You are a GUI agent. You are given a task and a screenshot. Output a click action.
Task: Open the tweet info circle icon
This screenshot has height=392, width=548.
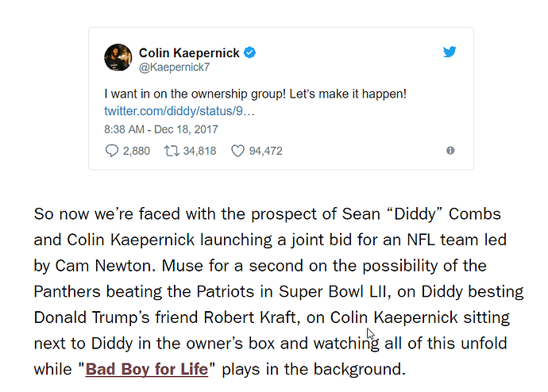pos(450,151)
